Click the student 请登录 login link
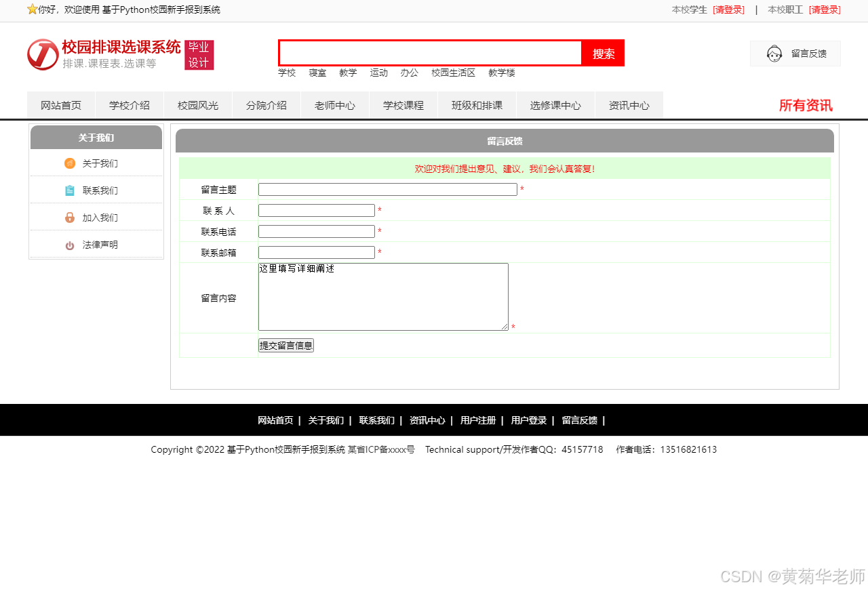This screenshot has width=868, height=591. [x=728, y=9]
